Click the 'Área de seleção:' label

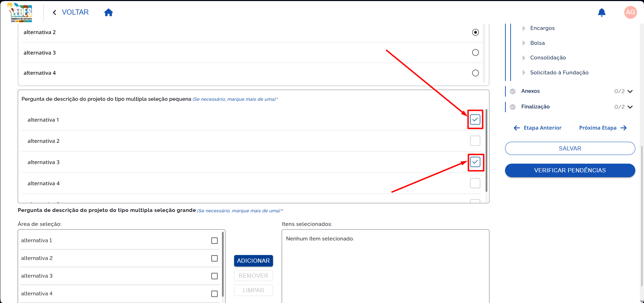40,224
